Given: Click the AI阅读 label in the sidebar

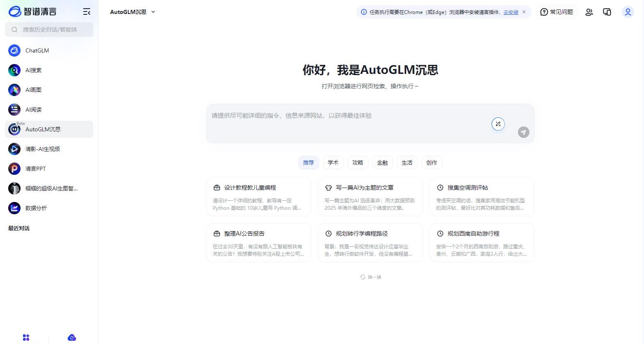Looking at the screenshot, I should (x=33, y=110).
